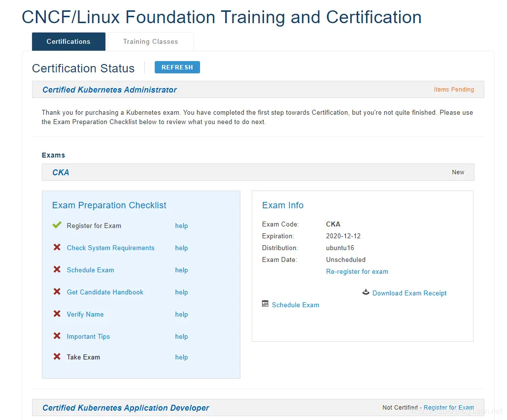The width and height of the screenshot is (507, 420).
Task: Click red X beside Verify Name
Action: tap(57, 313)
